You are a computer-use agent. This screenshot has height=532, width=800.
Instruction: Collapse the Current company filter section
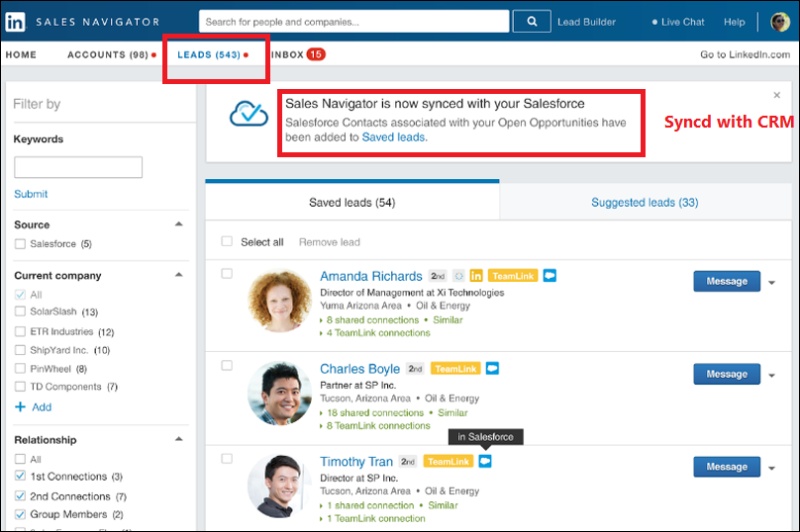pos(178,275)
